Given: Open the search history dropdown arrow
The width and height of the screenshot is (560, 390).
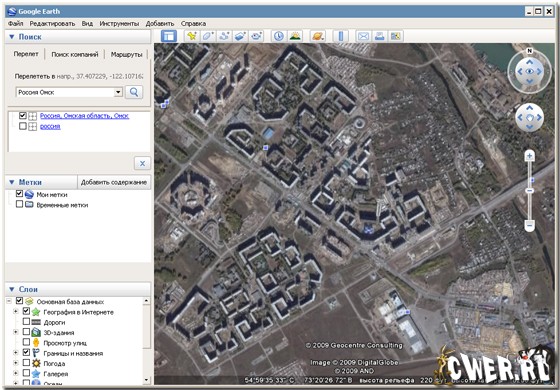Looking at the screenshot, I should (x=118, y=92).
